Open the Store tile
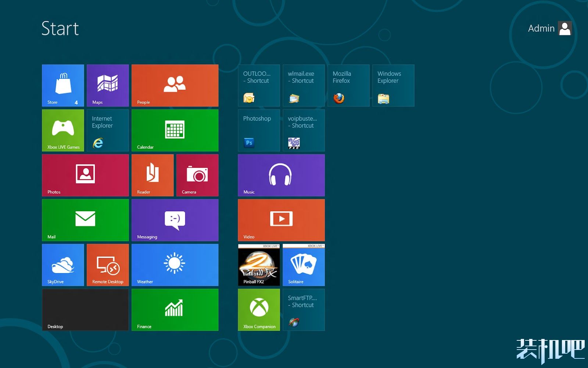The image size is (588, 368). (x=63, y=85)
